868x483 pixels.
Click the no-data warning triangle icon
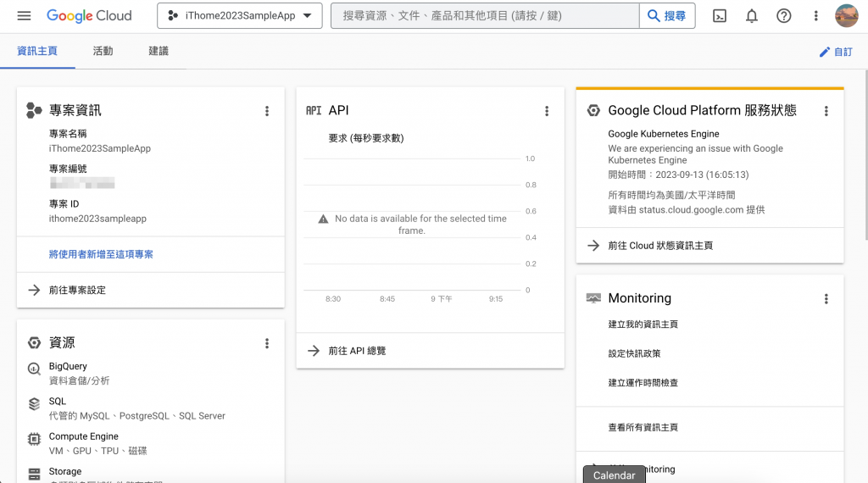[323, 219]
